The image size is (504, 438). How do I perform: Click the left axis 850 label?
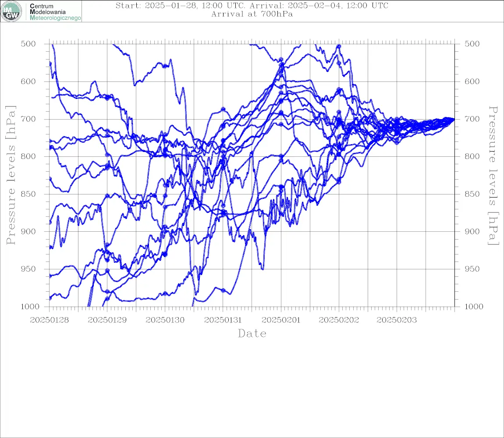(28, 194)
